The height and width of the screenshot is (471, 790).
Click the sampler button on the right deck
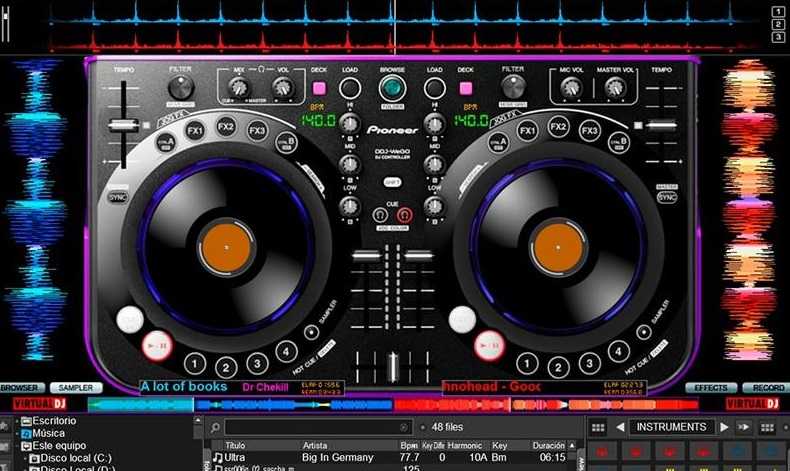(x=643, y=332)
